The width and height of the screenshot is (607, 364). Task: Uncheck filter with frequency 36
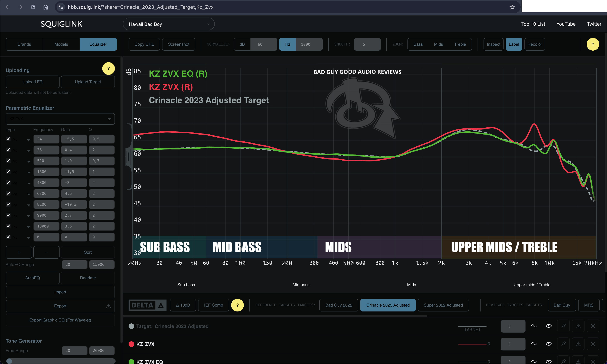click(x=8, y=150)
